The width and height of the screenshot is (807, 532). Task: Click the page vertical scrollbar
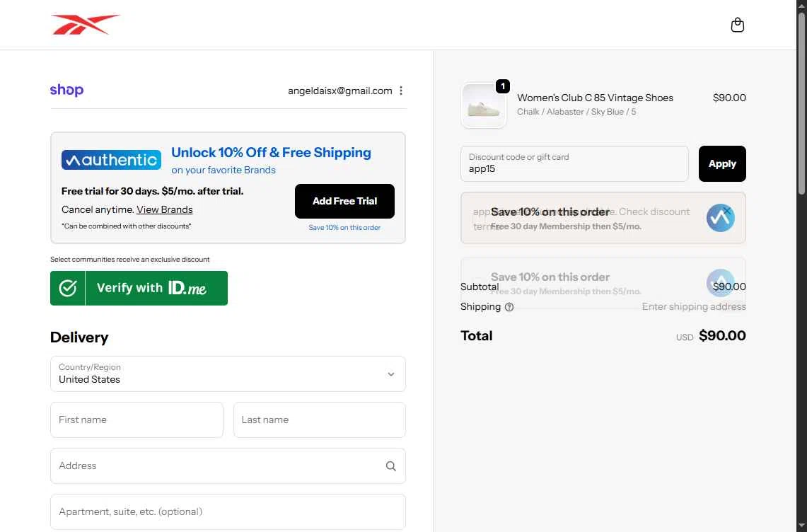801,106
